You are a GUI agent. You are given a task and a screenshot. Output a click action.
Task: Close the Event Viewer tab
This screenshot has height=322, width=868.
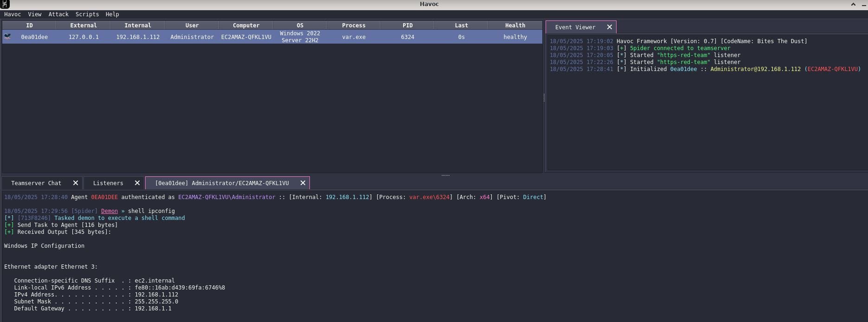coord(610,27)
